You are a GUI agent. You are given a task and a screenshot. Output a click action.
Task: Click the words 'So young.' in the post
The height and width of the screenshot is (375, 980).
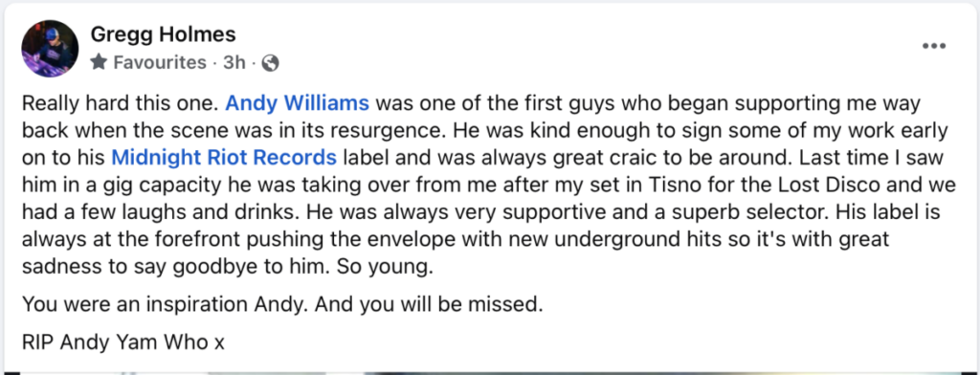tap(385, 267)
